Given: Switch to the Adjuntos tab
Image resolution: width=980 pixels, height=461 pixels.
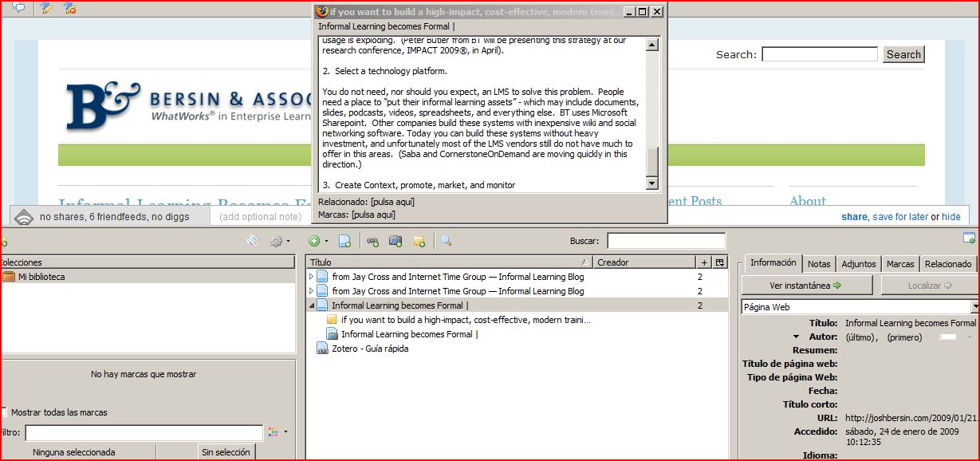Looking at the screenshot, I should [x=858, y=264].
